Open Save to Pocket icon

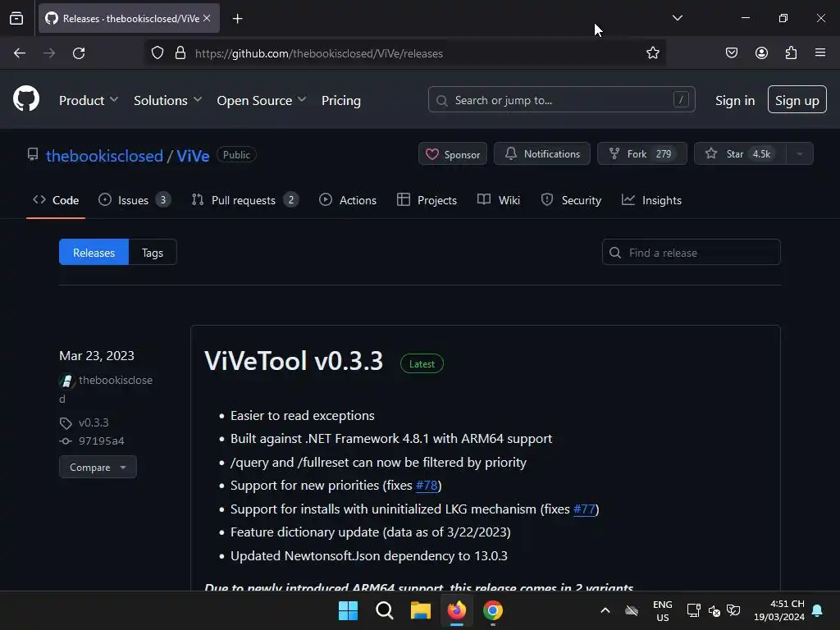(x=732, y=53)
